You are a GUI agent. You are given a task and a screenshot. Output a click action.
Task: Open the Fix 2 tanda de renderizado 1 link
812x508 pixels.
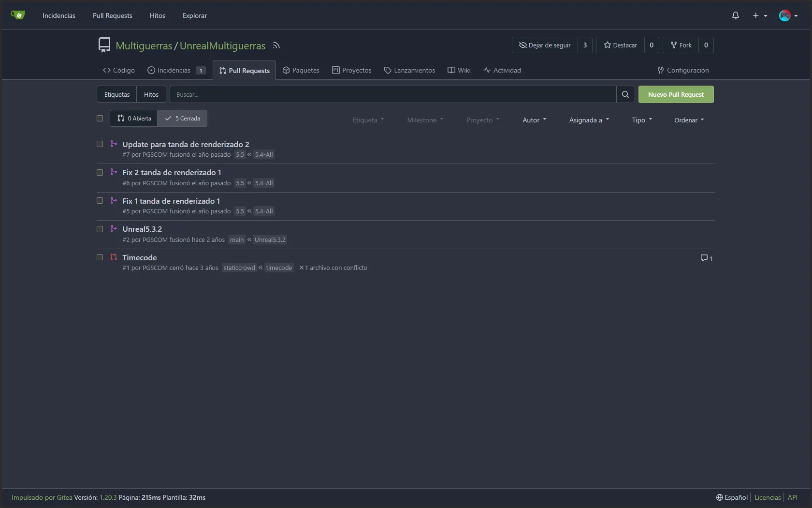172,173
